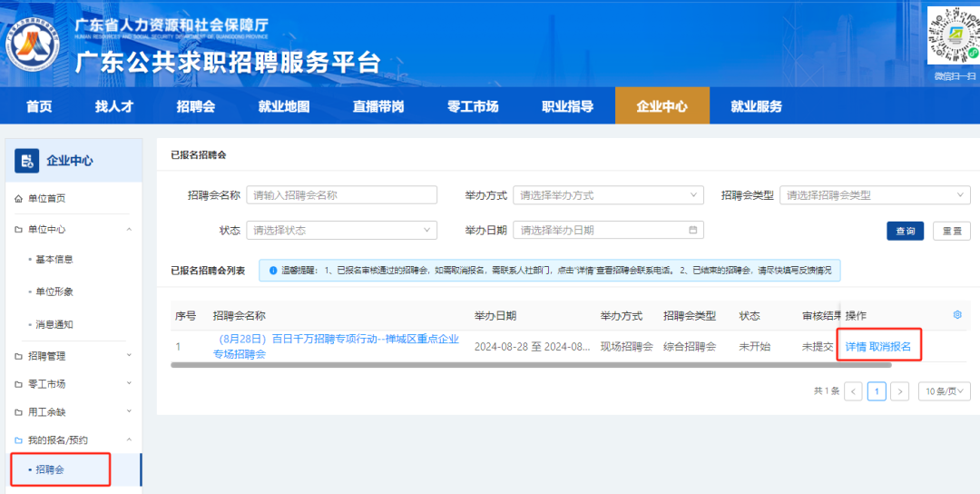Open the 状态 dropdown
980x494 pixels.
(342, 230)
